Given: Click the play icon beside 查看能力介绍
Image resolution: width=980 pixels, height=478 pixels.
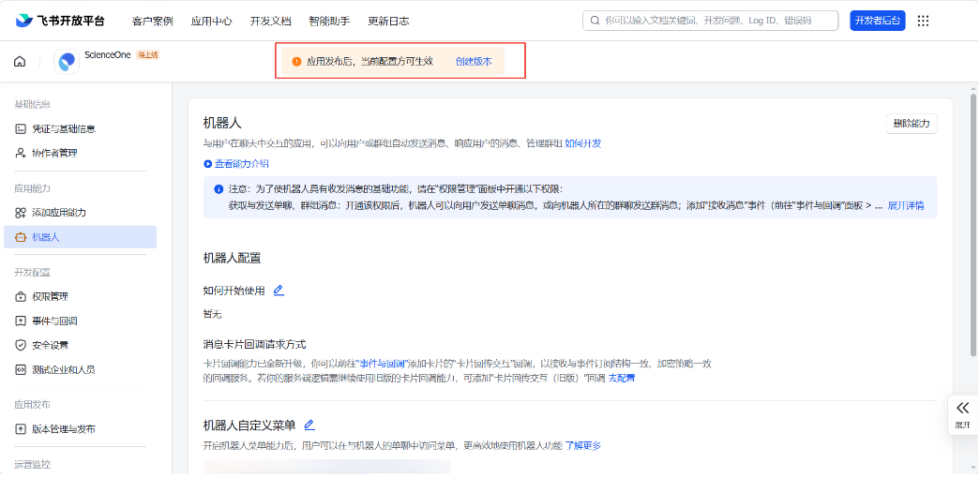Looking at the screenshot, I should pyautogui.click(x=208, y=164).
